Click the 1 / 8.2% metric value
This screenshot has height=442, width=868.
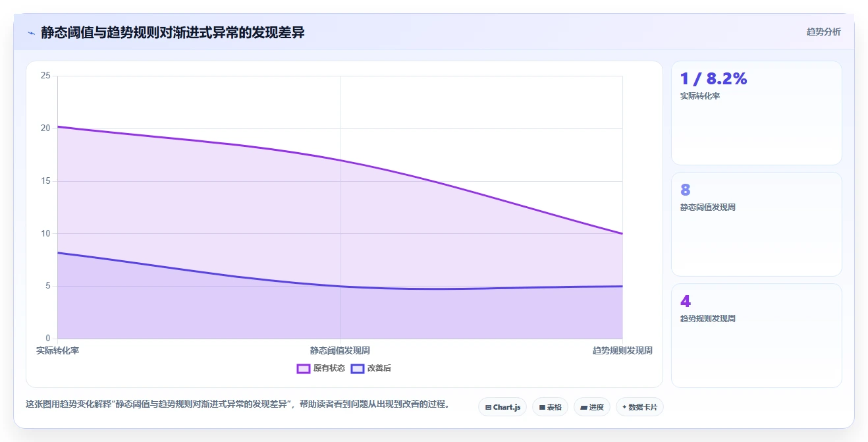[x=713, y=79]
